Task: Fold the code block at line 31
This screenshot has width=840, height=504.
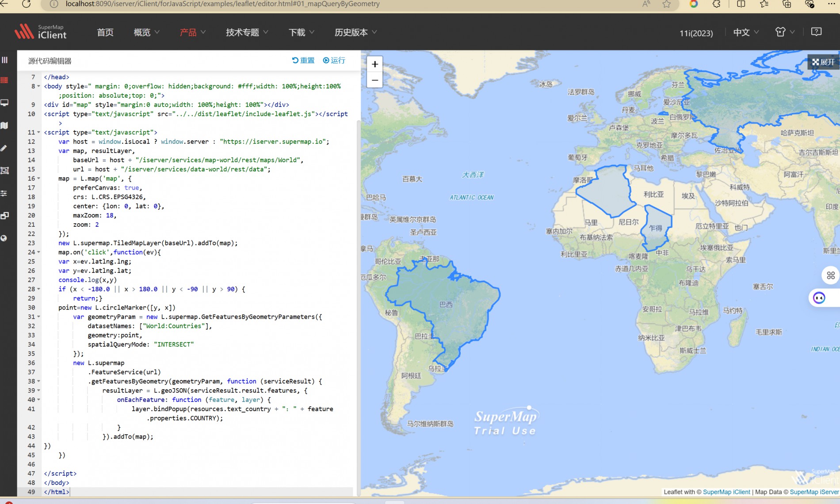Action: click(x=38, y=317)
